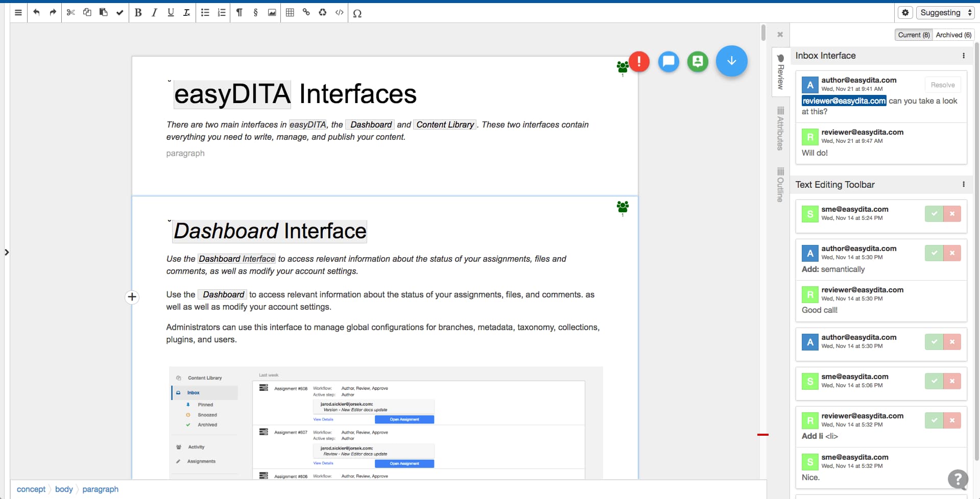The width and height of the screenshot is (980, 499).
Task: Click 'paragraph' in breadcrumb
Action: (100, 489)
